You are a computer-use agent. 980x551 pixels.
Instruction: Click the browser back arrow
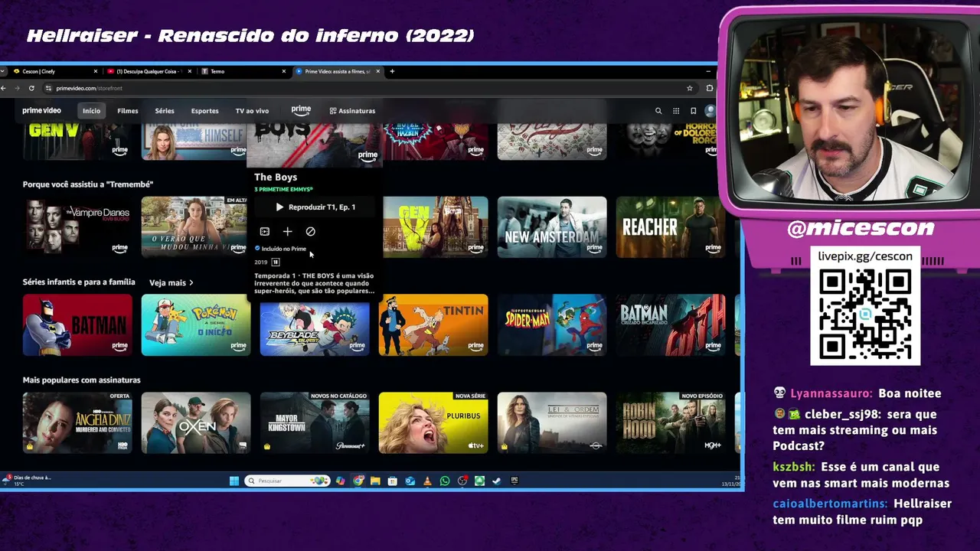pyautogui.click(x=3, y=88)
